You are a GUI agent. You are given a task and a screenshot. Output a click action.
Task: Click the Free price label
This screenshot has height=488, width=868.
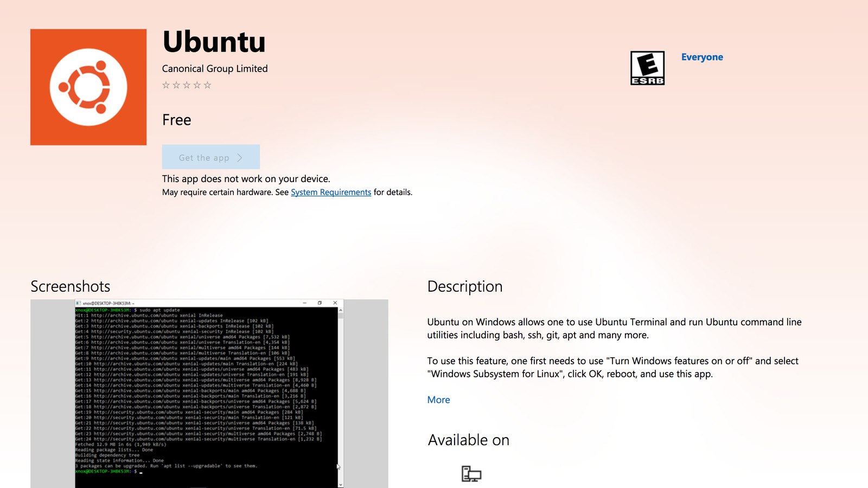(x=177, y=120)
